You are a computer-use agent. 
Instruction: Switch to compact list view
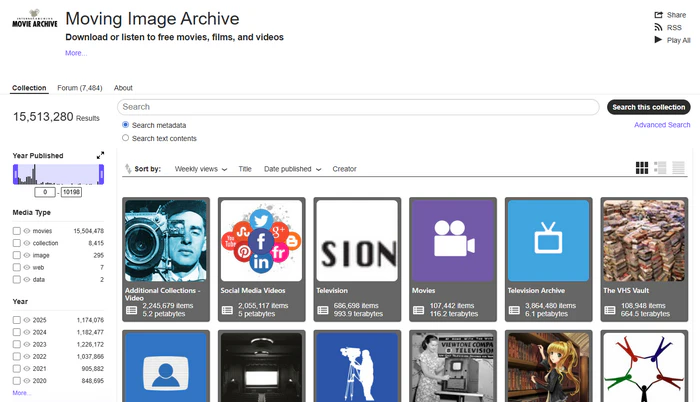(679, 168)
